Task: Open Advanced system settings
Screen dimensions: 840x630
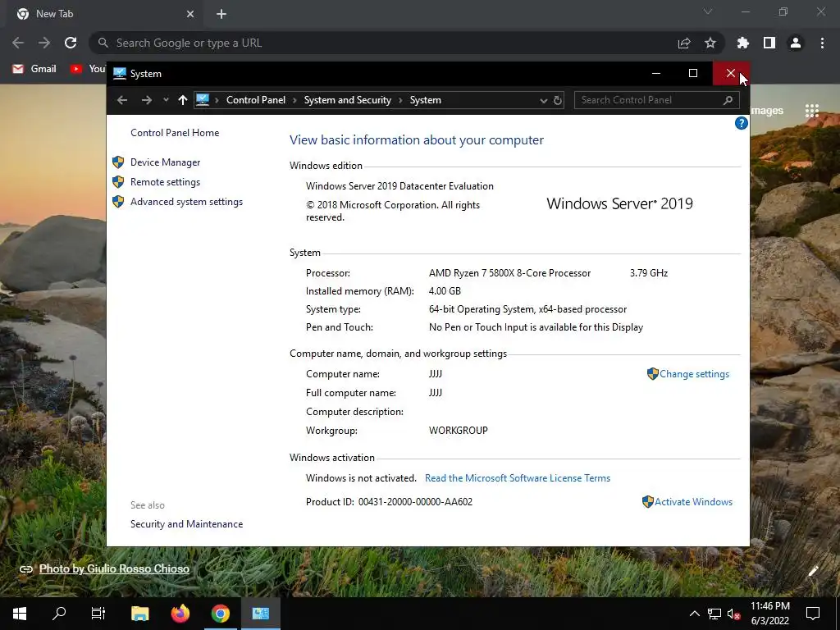Action: pyautogui.click(x=186, y=202)
